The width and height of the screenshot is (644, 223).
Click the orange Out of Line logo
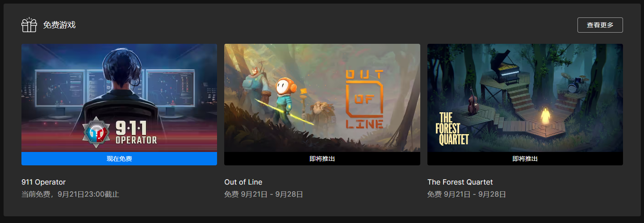coord(364,98)
